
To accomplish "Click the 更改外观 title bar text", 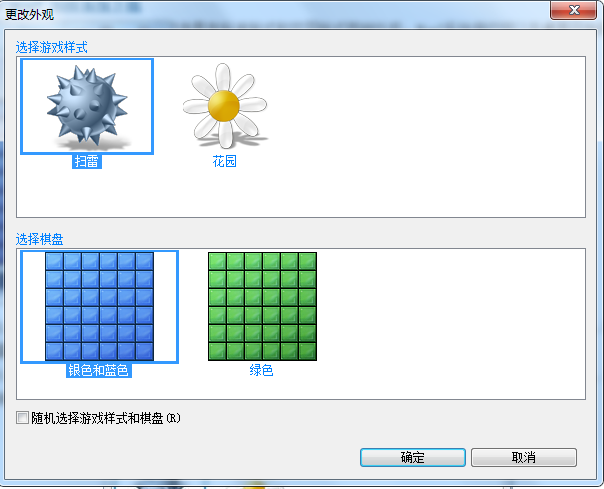I will click(x=29, y=15).
